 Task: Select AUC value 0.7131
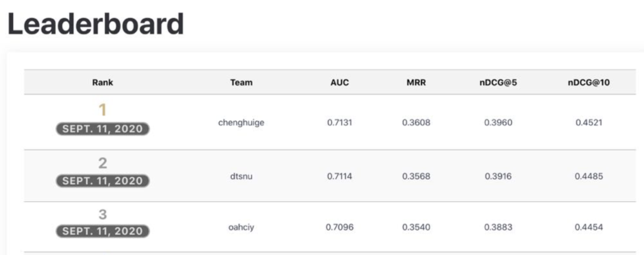pos(339,122)
